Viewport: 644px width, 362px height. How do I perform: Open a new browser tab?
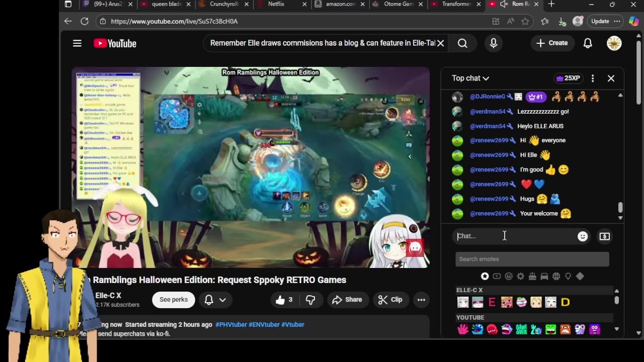[551, 4]
